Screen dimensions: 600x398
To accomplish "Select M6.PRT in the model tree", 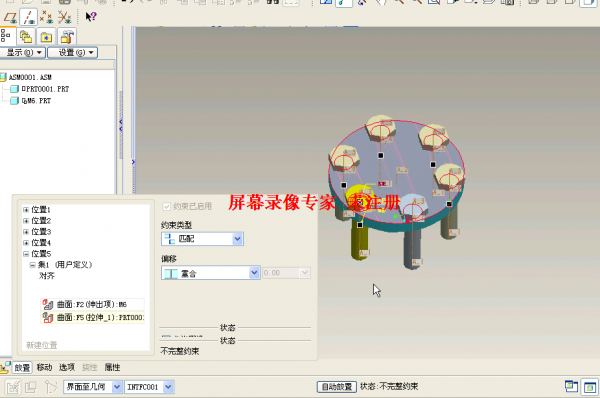I will click(36, 101).
